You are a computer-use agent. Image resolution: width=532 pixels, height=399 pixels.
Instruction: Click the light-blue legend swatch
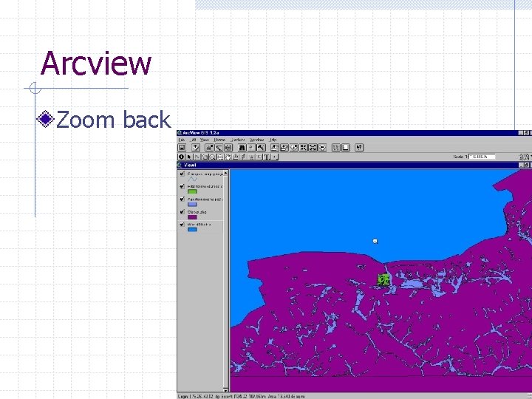[x=192, y=204]
